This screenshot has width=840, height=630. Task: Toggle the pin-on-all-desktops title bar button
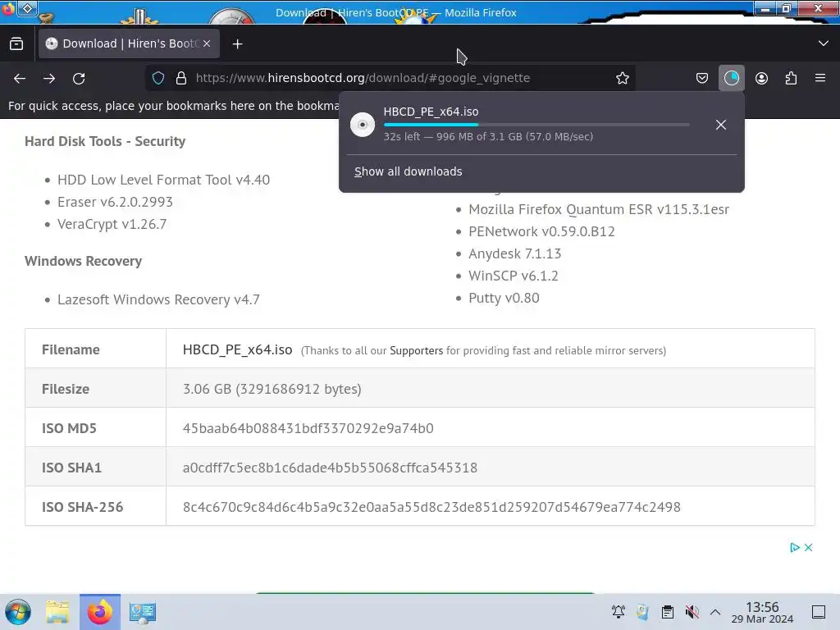tap(28, 8)
